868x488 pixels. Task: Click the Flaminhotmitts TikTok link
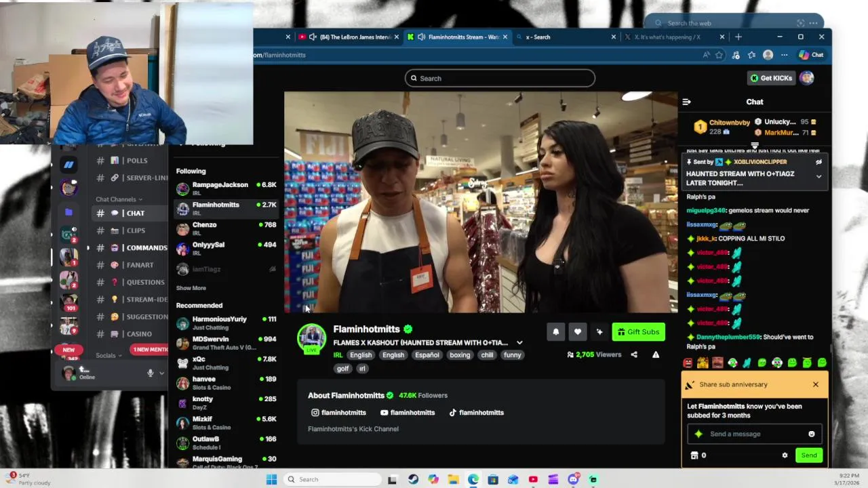(x=476, y=412)
